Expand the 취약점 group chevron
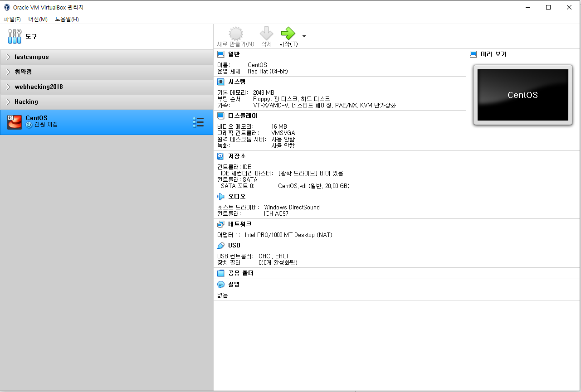The width and height of the screenshot is (581, 392). click(x=8, y=72)
